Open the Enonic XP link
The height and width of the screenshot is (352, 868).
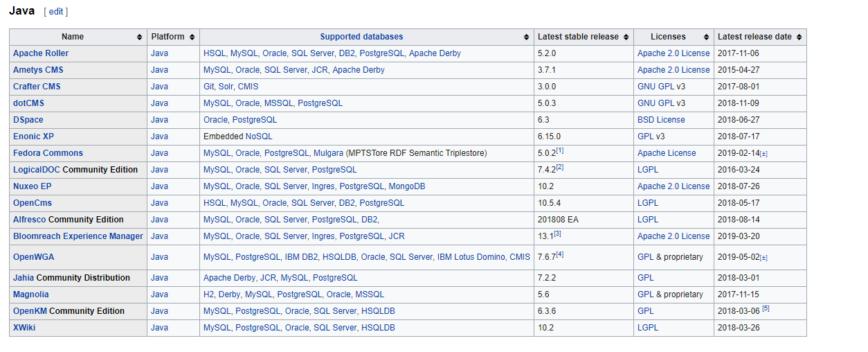click(x=33, y=137)
